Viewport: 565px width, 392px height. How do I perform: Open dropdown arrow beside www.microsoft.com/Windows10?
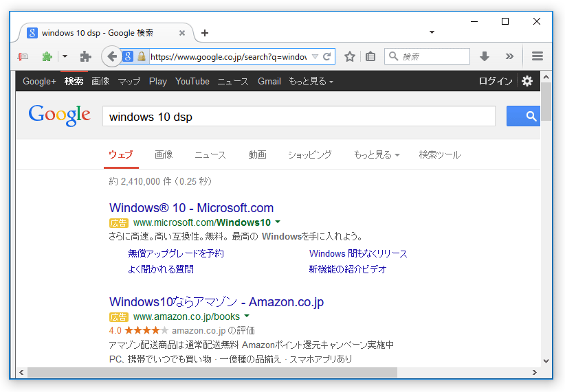pos(278,222)
